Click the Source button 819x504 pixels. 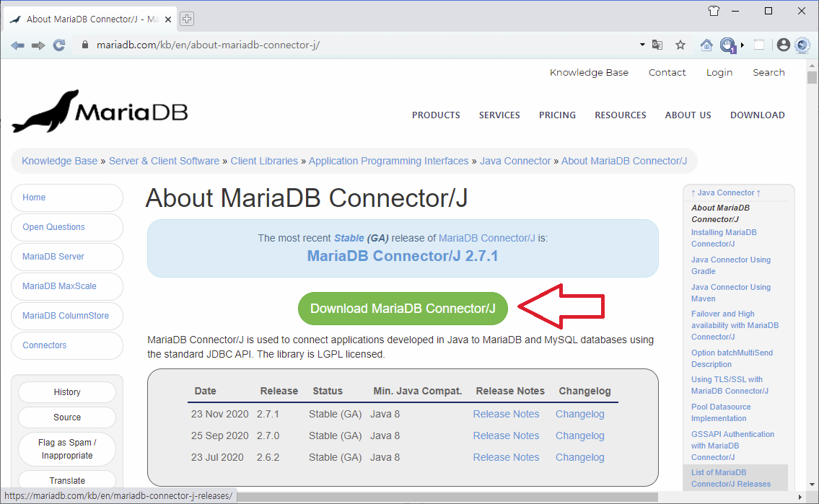point(67,417)
